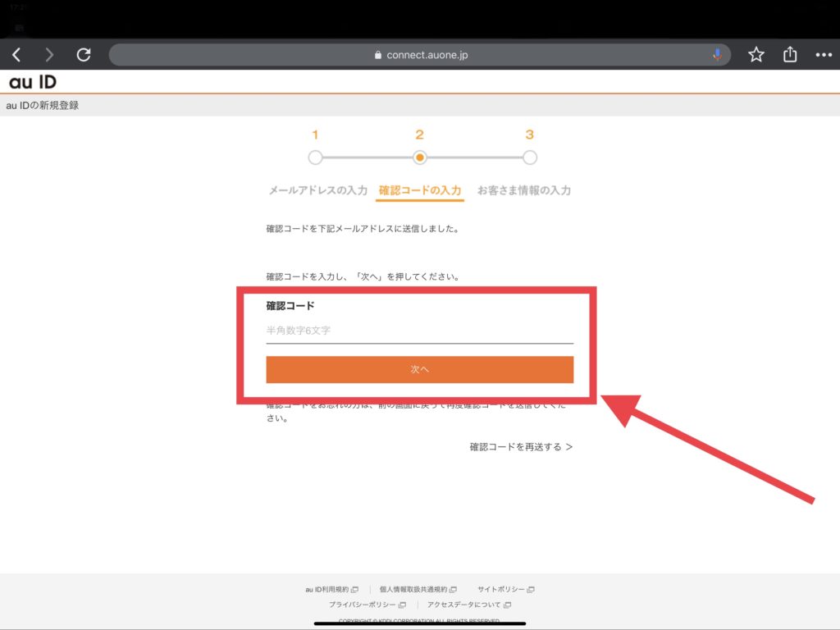
Task: Click the 確認コードの入力 step label
Action: tap(419, 190)
